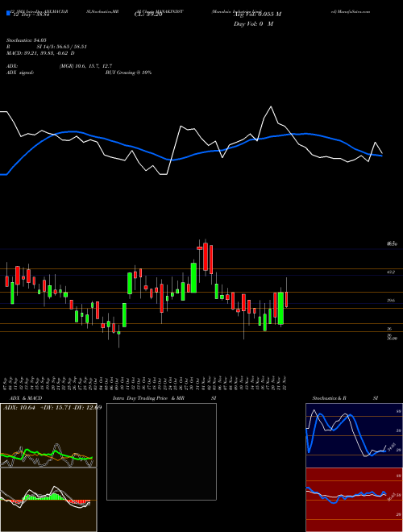The image size is (403, 532).
Task: Open the dark blue Stochastics chart panel
Action: [354, 435]
